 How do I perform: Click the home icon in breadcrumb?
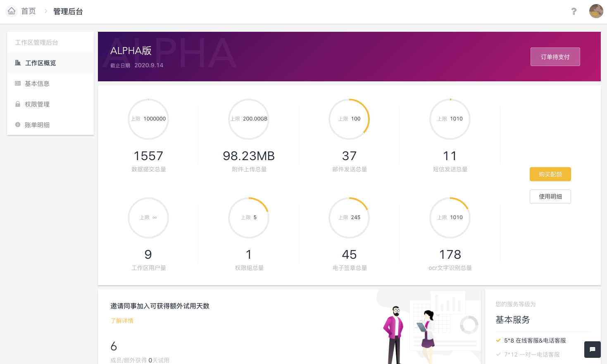[x=12, y=11]
